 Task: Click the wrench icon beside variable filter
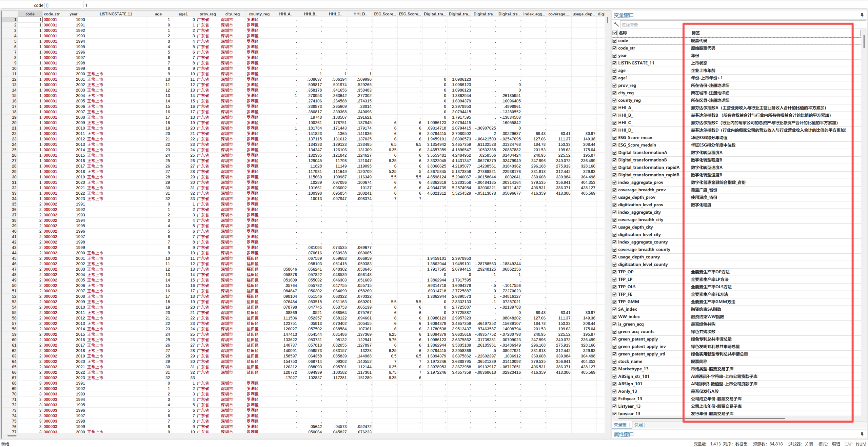[616, 24]
